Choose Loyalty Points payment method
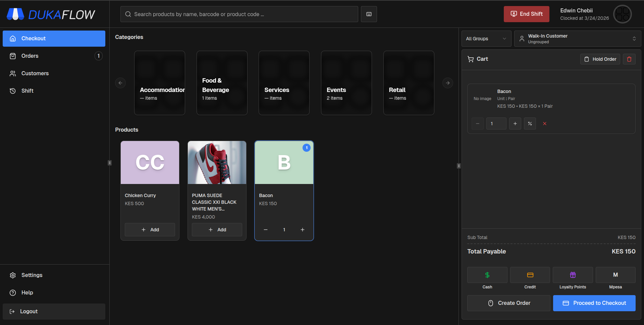Image resolution: width=644 pixels, height=325 pixels. coord(573,275)
